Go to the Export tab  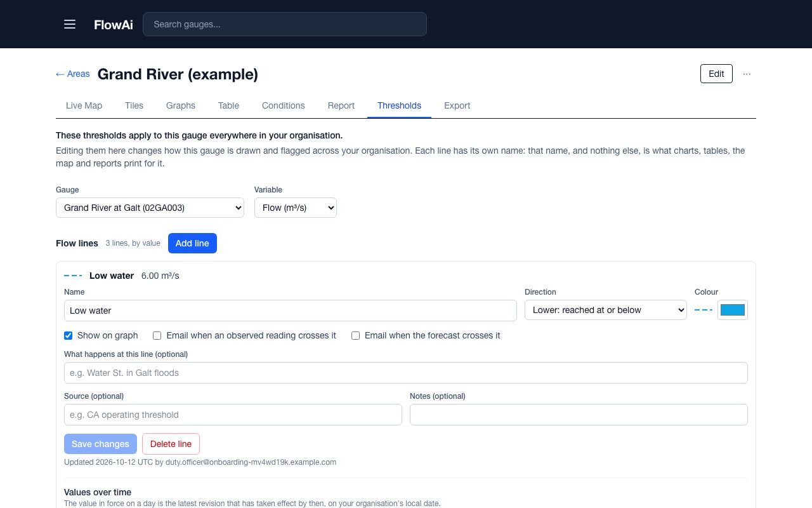click(457, 105)
